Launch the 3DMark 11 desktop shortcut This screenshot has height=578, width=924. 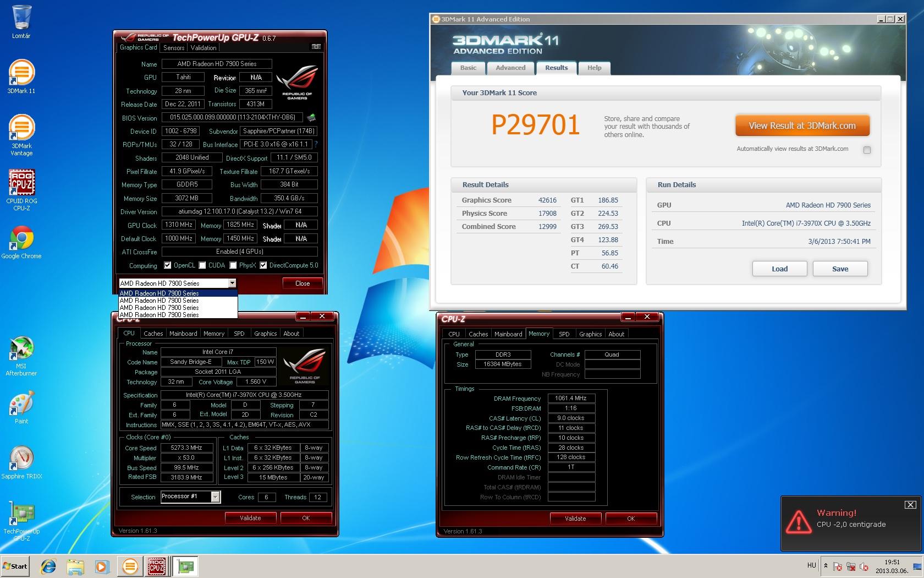(21, 77)
